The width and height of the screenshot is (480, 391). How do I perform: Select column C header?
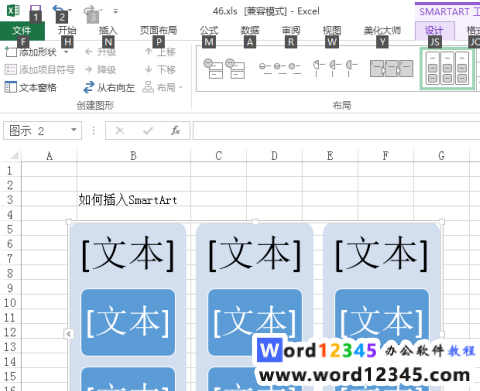click(219, 155)
